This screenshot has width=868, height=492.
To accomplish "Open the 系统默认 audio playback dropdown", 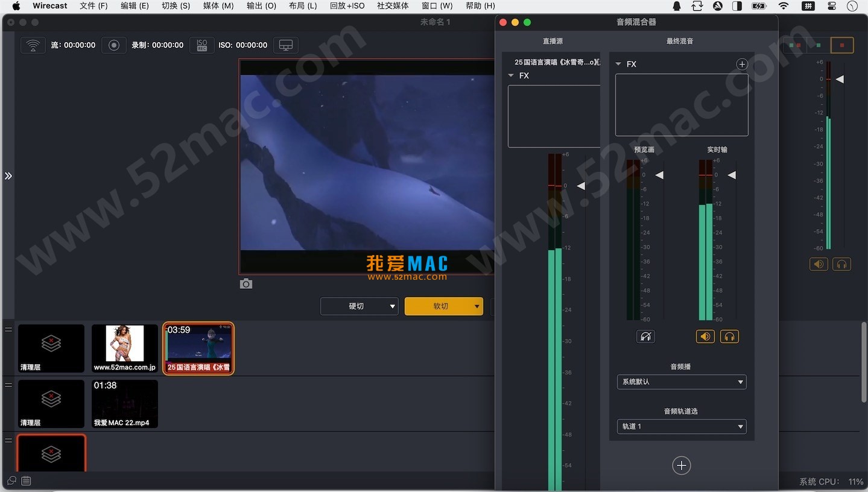I will click(681, 382).
